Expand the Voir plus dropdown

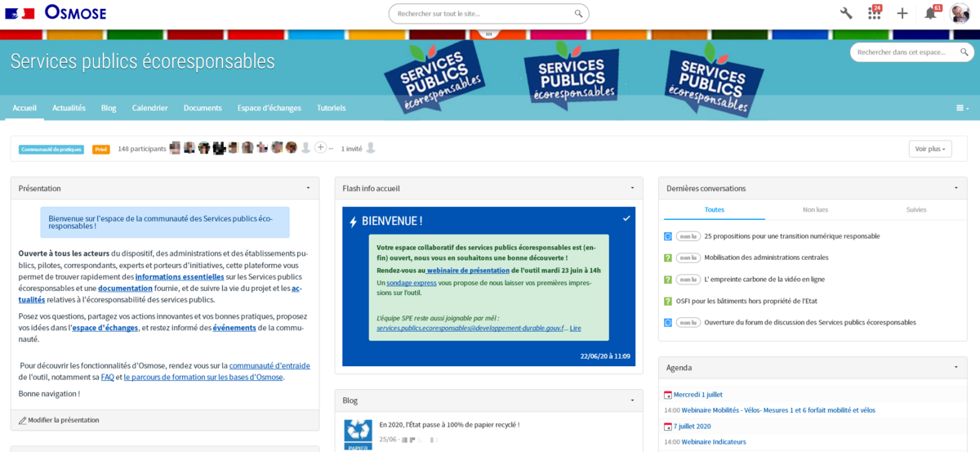pyautogui.click(x=930, y=149)
